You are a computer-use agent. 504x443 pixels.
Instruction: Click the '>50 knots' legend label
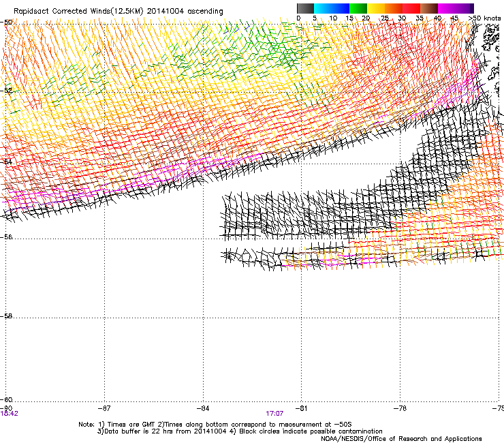point(484,18)
